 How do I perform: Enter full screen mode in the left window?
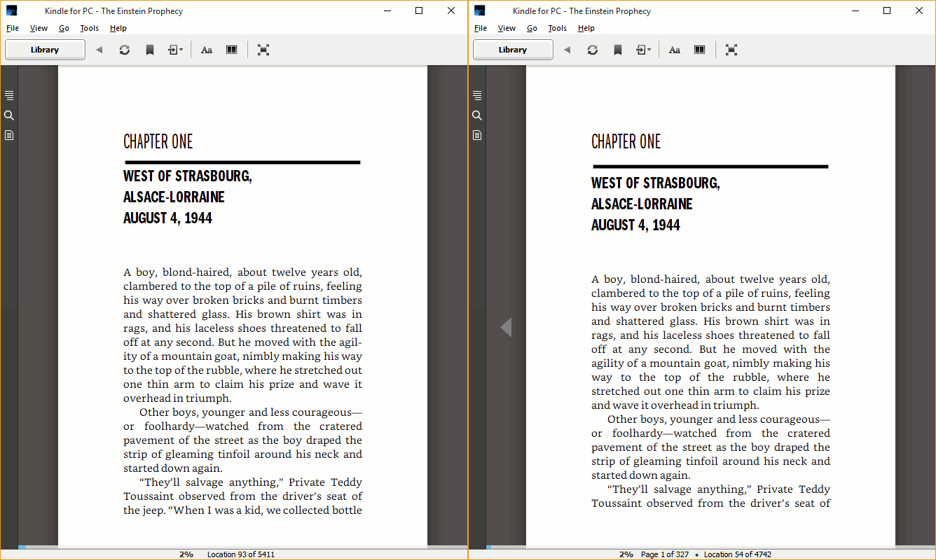tap(263, 50)
